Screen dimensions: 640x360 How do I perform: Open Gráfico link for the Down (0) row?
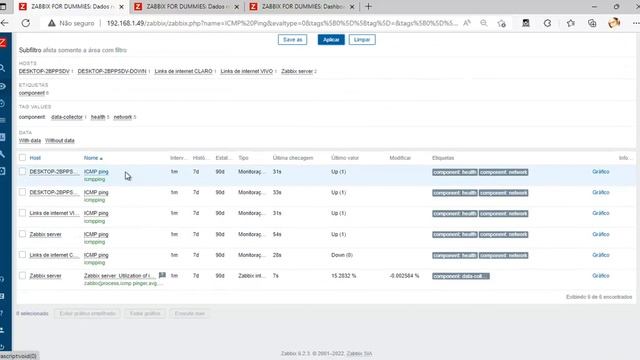600,255
